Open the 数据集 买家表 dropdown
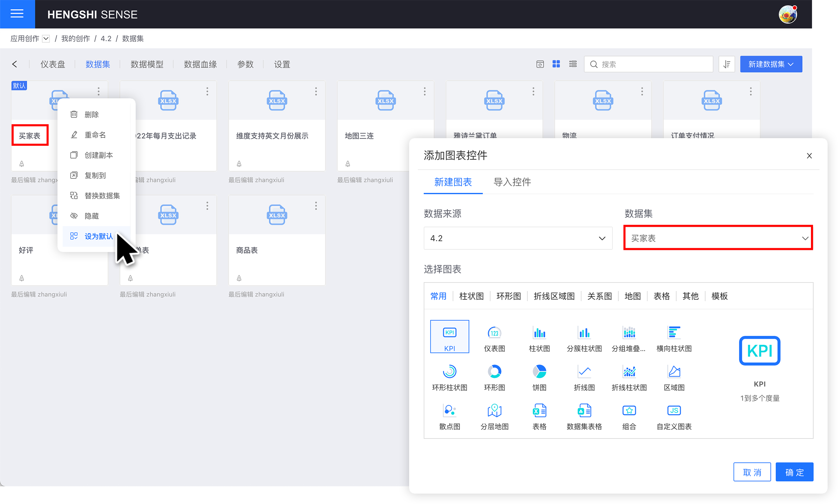 (x=718, y=238)
